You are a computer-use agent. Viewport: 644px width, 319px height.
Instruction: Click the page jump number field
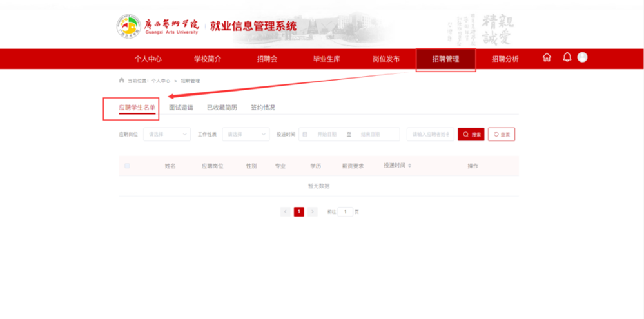[x=346, y=212]
